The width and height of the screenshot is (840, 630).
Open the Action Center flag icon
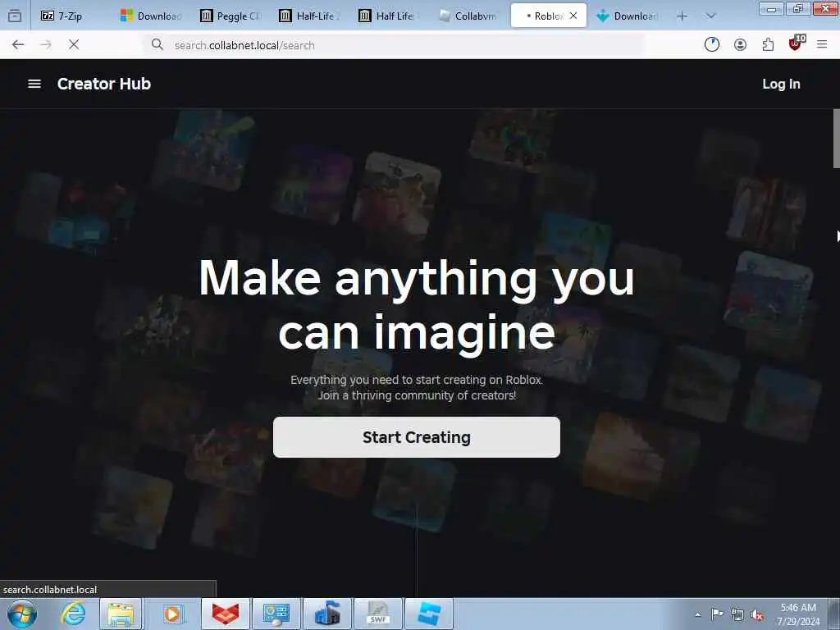717,614
